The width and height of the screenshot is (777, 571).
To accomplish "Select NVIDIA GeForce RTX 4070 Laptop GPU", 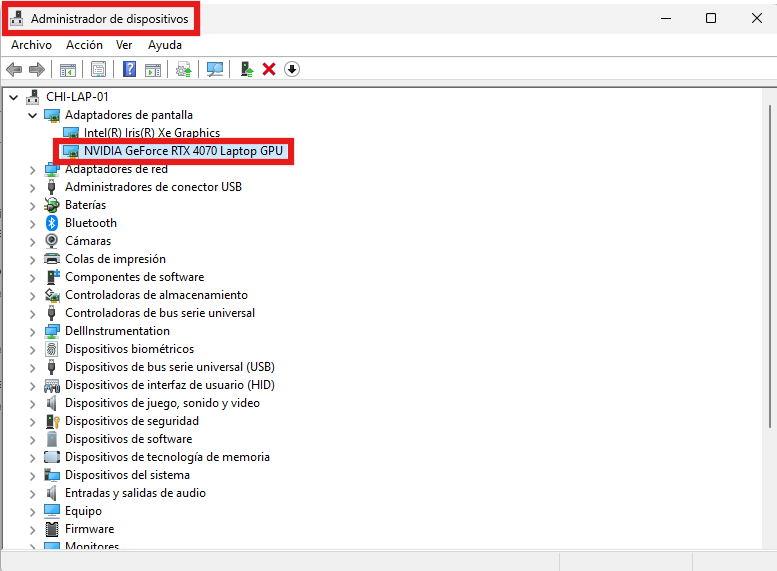I will [184, 151].
